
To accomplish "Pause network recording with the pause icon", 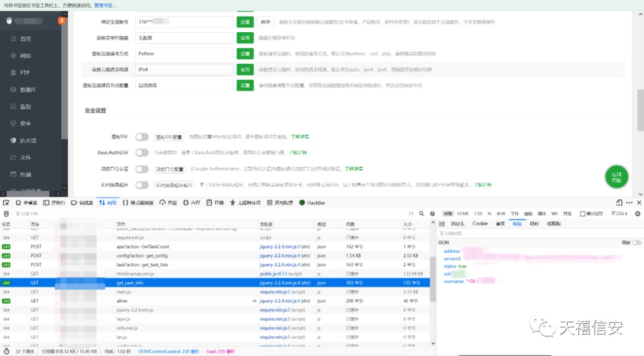I will click(x=411, y=213).
